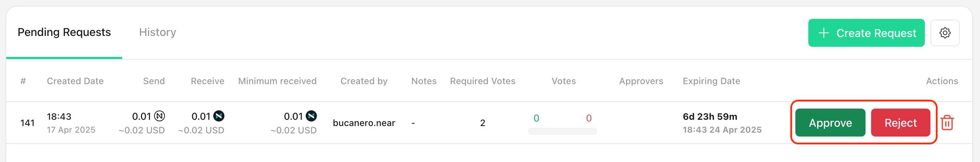
Task: Click the red reject vote count
Action: (588, 118)
